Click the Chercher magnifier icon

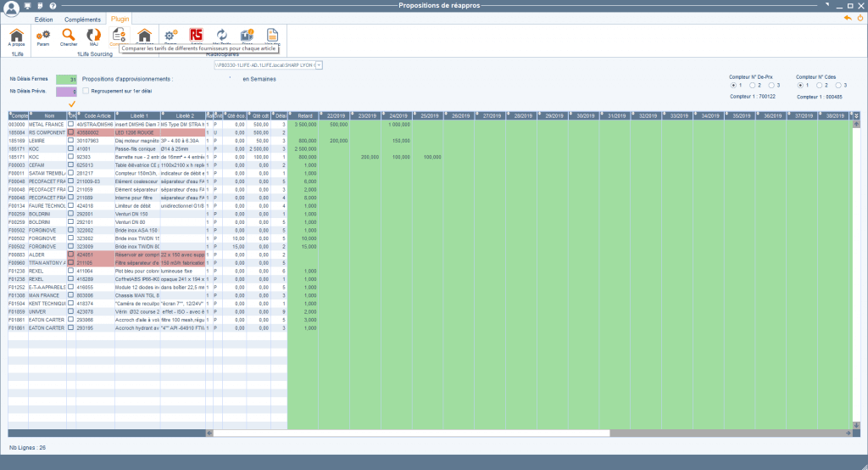pyautogui.click(x=69, y=36)
